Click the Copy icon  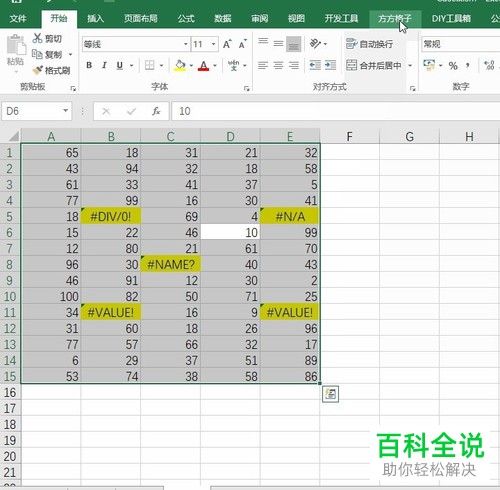click(x=37, y=54)
